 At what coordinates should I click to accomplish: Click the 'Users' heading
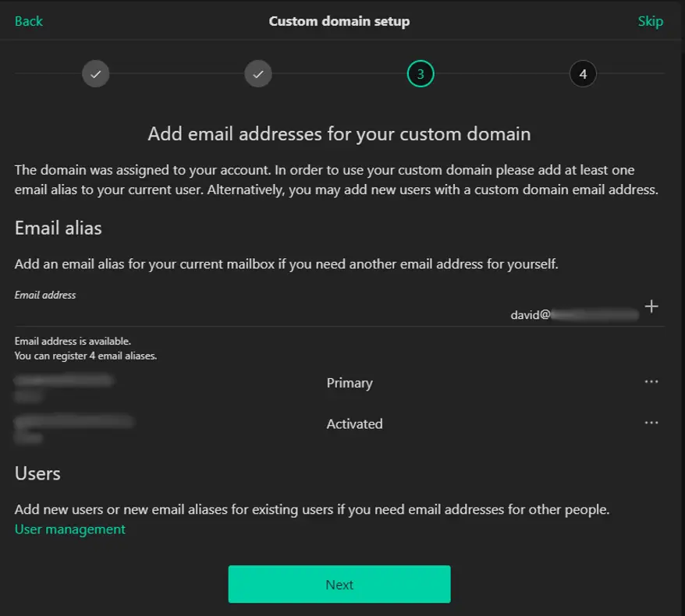point(37,473)
